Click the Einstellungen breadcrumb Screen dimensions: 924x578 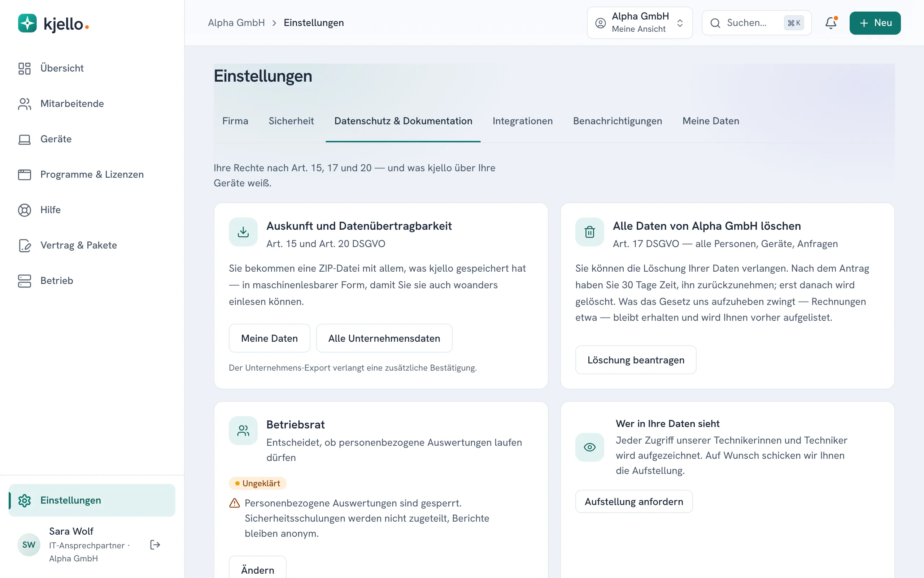coord(314,23)
